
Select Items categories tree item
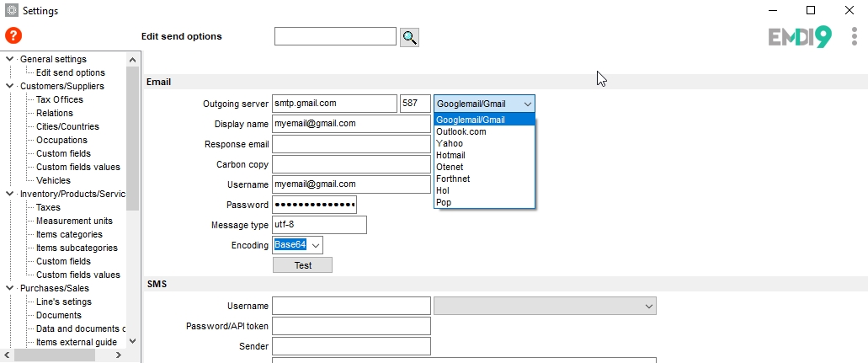pos(69,234)
